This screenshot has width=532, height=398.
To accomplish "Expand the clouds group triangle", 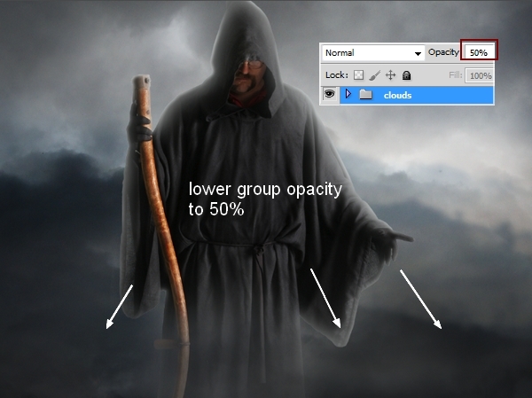I will tap(348, 95).
